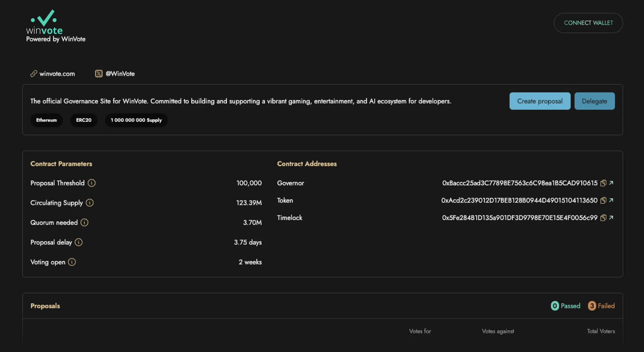
Task: Click the link icon beside winvote.com
Action: pos(34,74)
